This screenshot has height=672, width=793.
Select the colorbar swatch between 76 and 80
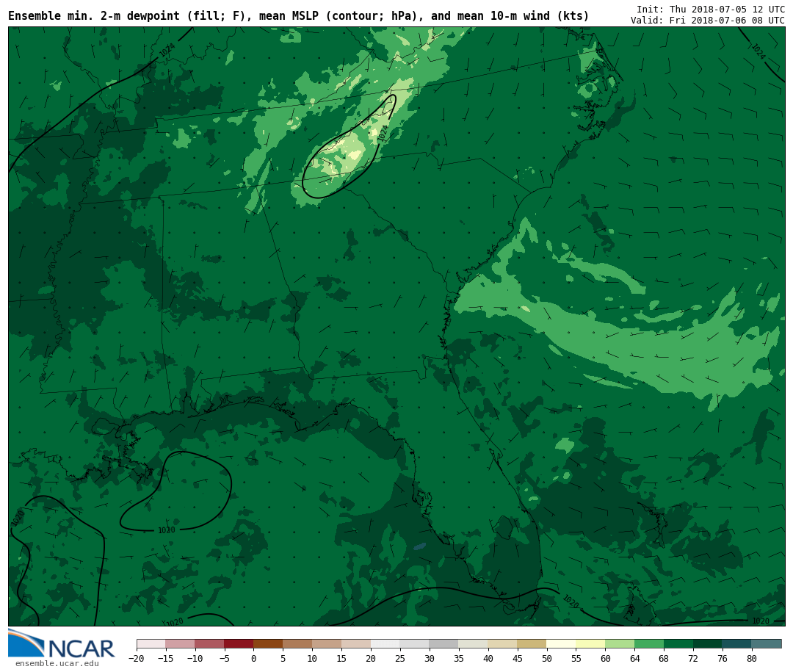pyautogui.click(x=736, y=644)
